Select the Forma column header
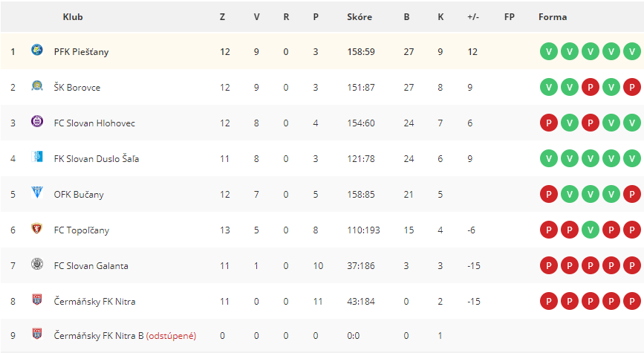 point(553,17)
